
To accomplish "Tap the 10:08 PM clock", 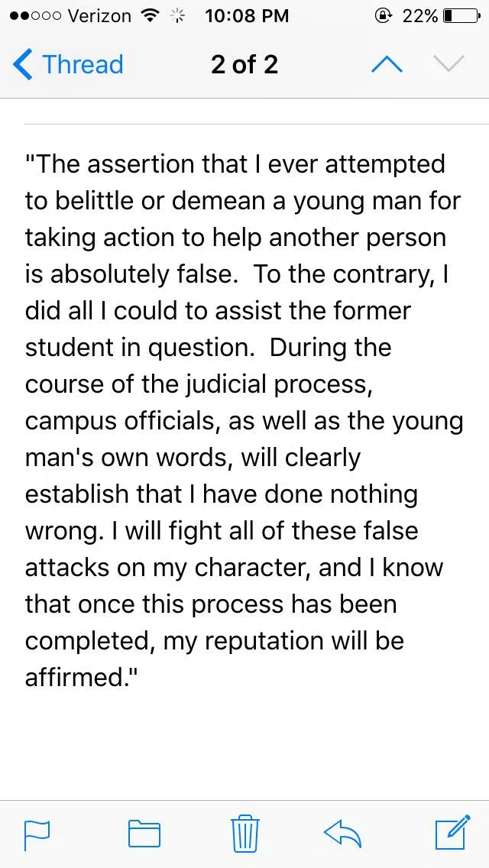I will [x=247, y=16].
